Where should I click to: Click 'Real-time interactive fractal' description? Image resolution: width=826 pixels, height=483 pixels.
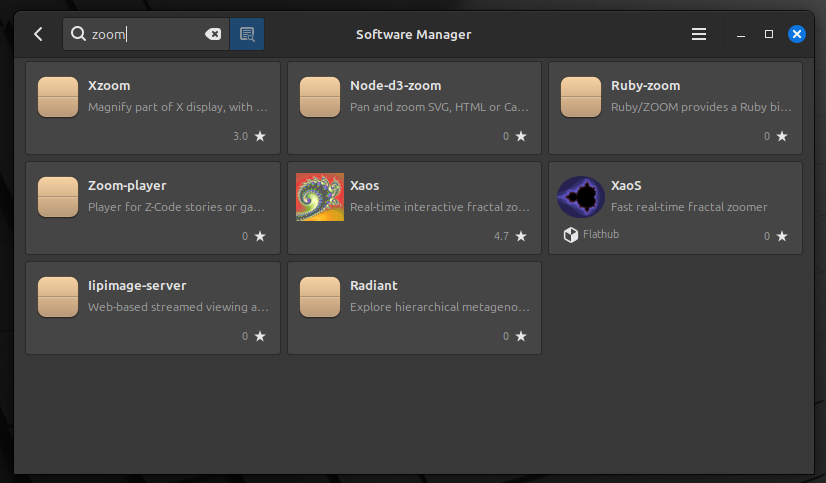tap(440, 207)
